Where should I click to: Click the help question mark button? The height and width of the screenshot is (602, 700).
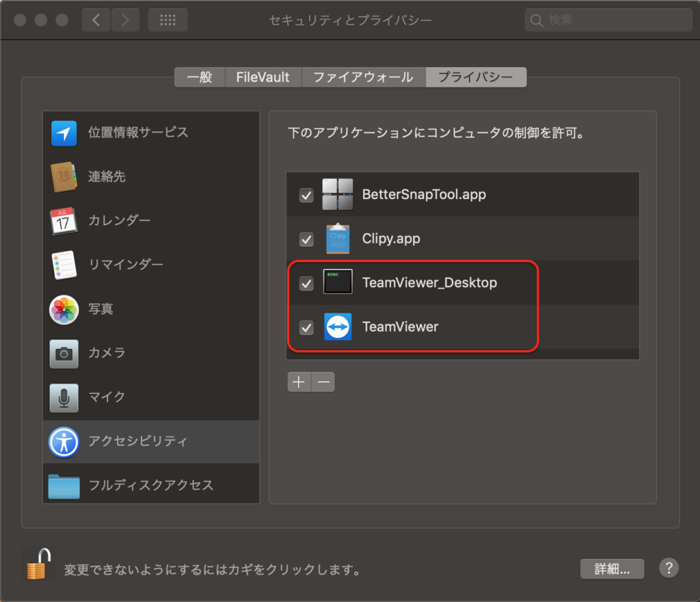pyautogui.click(x=669, y=568)
